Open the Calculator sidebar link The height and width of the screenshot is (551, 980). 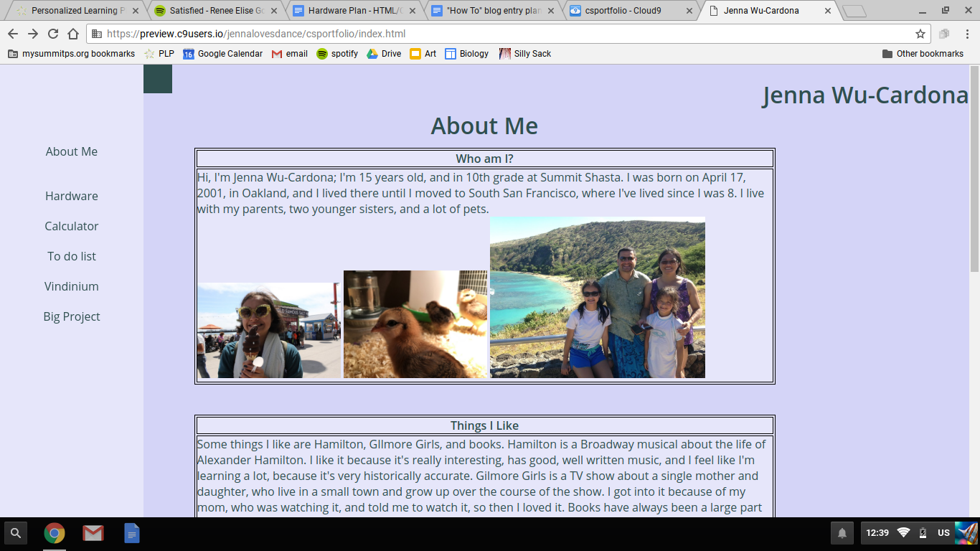[x=72, y=226]
